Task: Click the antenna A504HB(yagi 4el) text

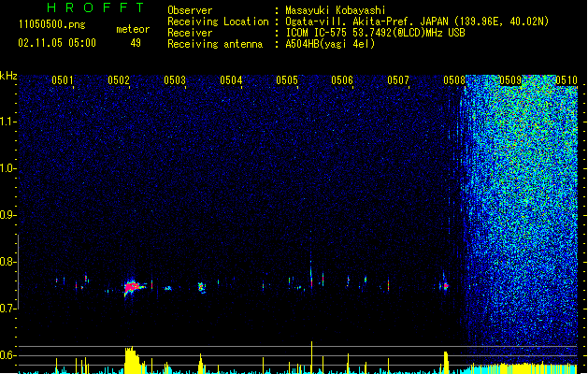Action: (x=330, y=44)
